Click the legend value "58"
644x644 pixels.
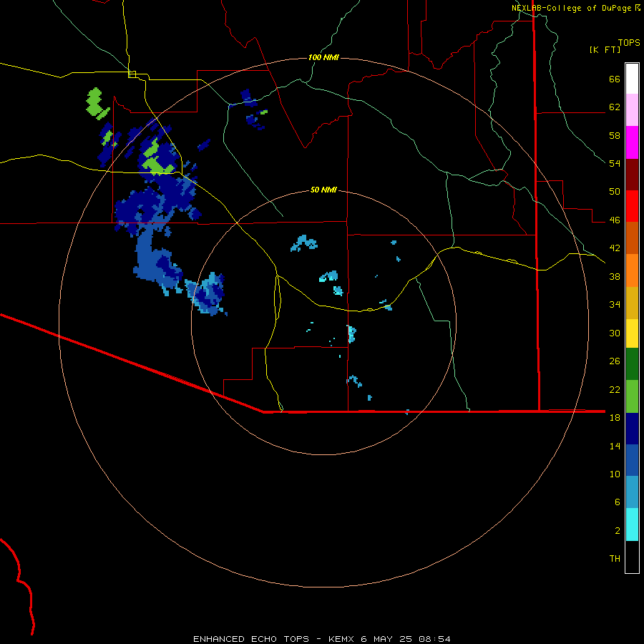(615, 135)
